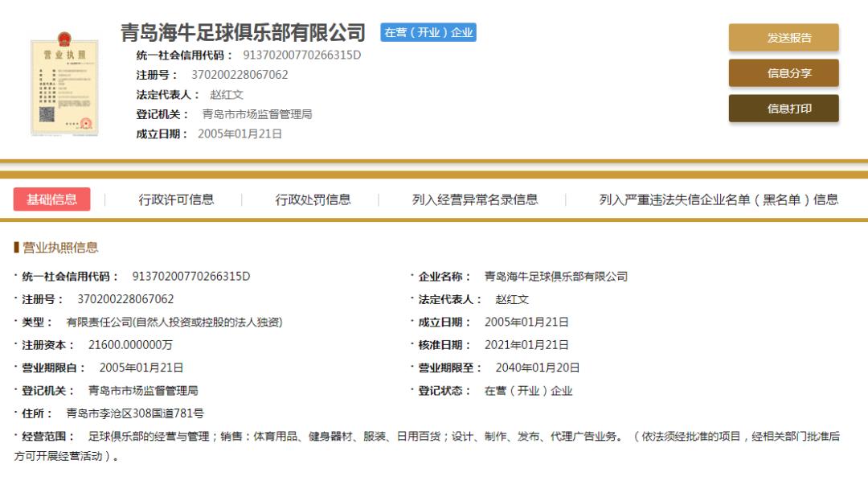
Task: Click the registered capital value 21600.000000万
Action: pyautogui.click(x=132, y=344)
